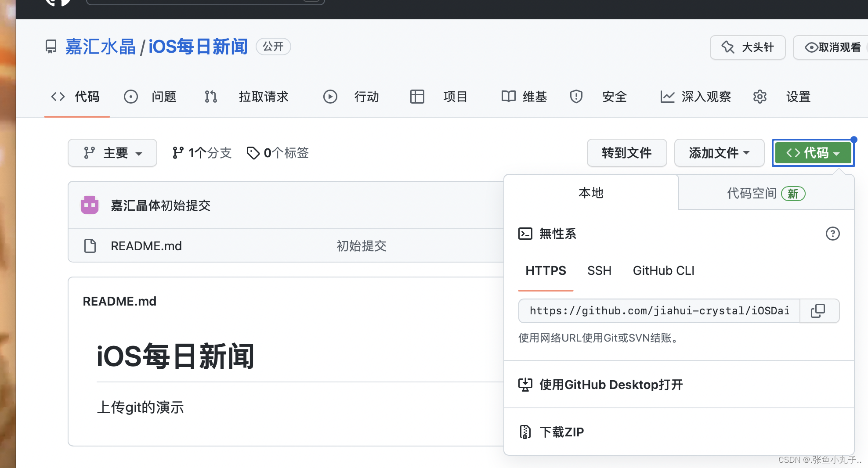View 0个标签 tags list
This screenshot has height=468, width=868.
point(278,153)
